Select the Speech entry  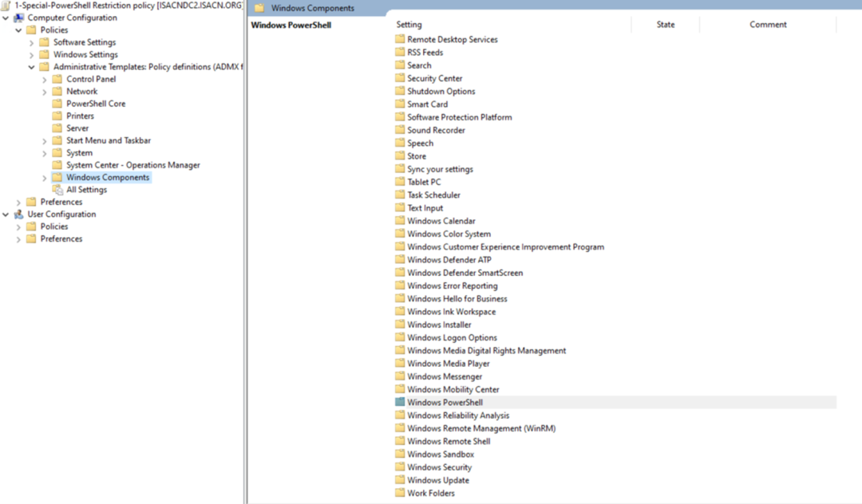pyautogui.click(x=420, y=143)
